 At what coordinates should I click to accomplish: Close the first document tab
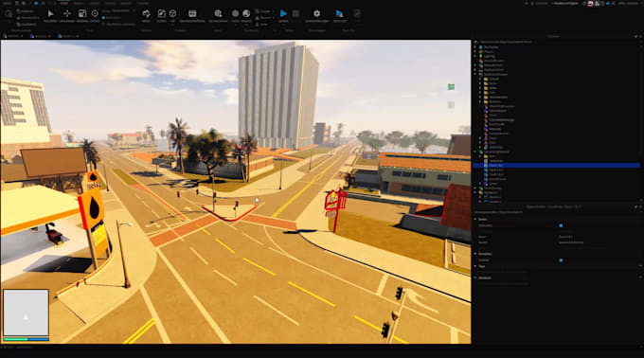(22, 36)
